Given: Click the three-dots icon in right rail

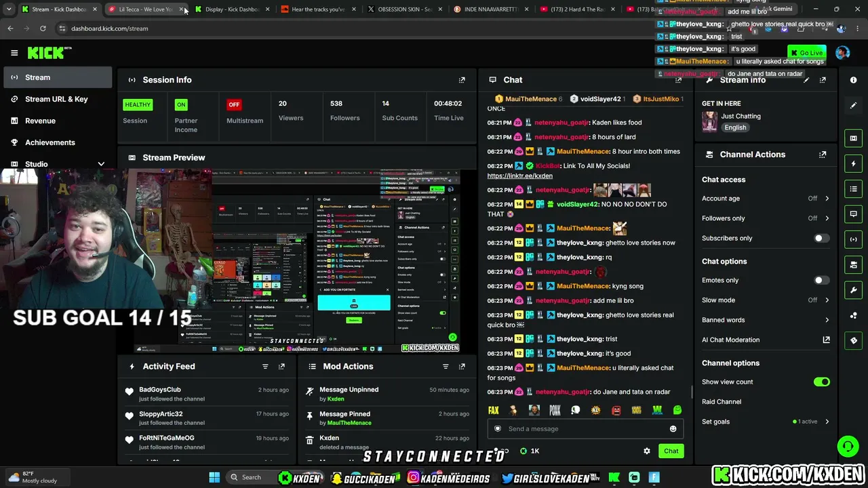Looking at the screenshot, I should click(854, 315).
